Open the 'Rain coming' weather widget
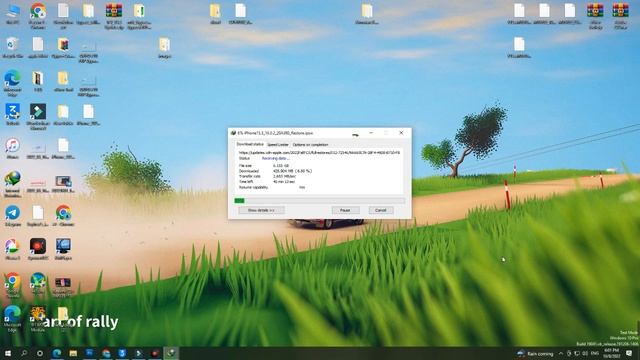This screenshot has height=360, width=640. tap(535, 353)
